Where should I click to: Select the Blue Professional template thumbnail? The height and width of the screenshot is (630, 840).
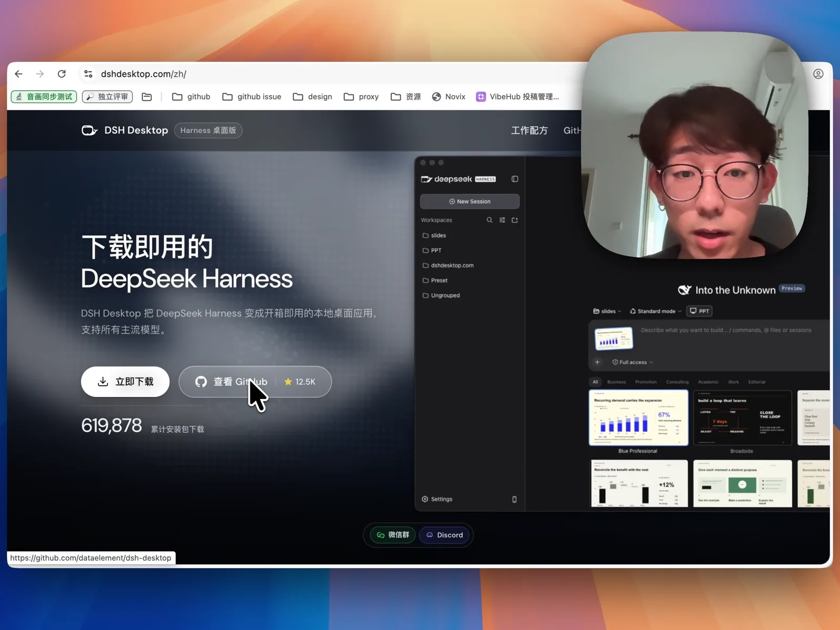click(x=638, y=417)
